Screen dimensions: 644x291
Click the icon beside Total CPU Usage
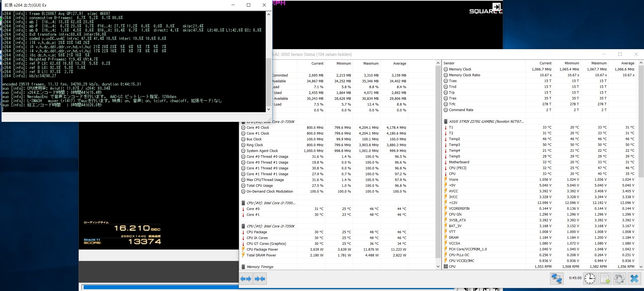coord(243,185)
